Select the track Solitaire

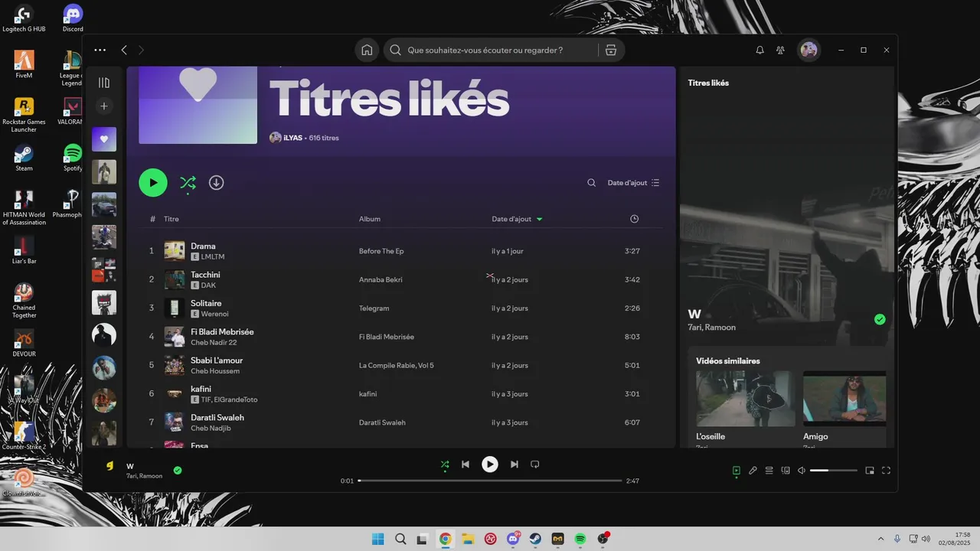point(206,303)
